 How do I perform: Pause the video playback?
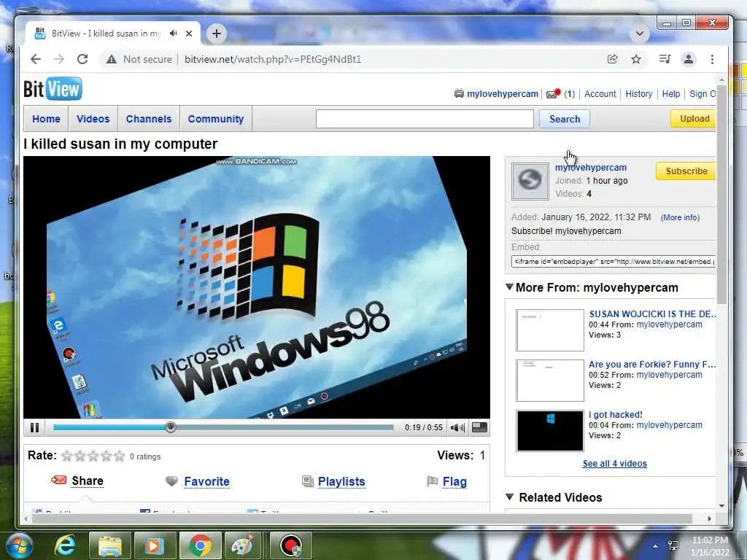pos(35,427)
